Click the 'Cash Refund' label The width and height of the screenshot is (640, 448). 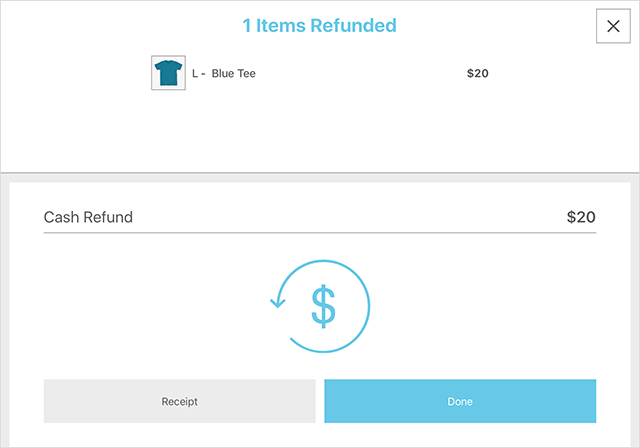(88, 217)
